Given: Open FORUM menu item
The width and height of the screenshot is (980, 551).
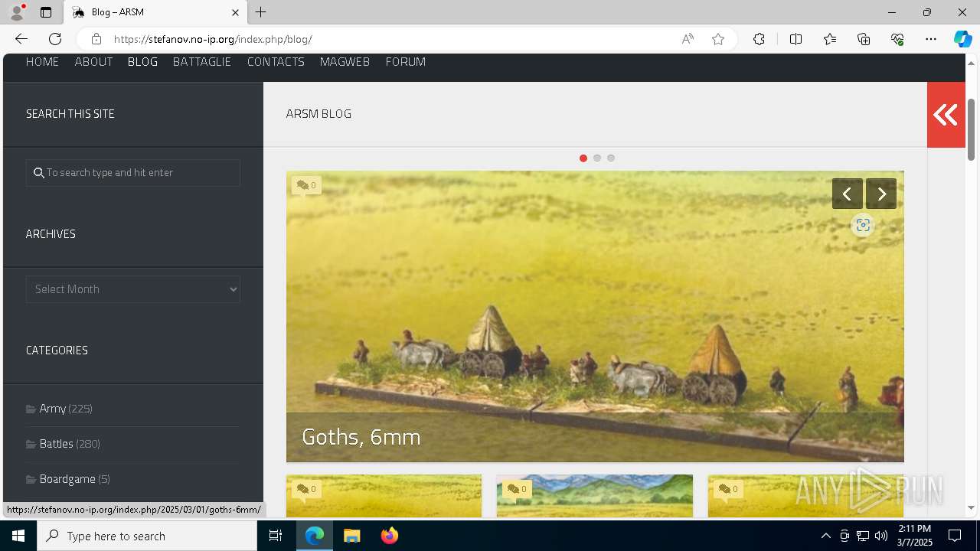Looking at the screenshot, I should click(x=406, y=62).
